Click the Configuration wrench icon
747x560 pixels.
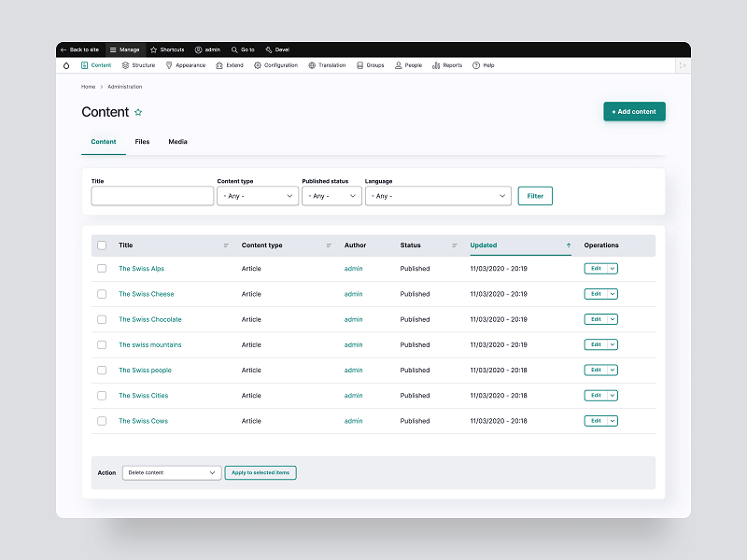pyautogui.click(x=257, y=65)
